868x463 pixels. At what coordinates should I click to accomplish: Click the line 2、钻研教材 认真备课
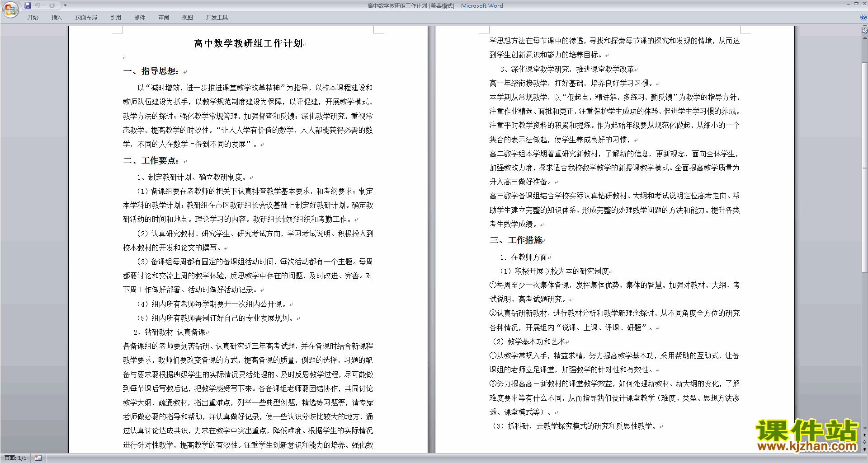tap(170, 332)
